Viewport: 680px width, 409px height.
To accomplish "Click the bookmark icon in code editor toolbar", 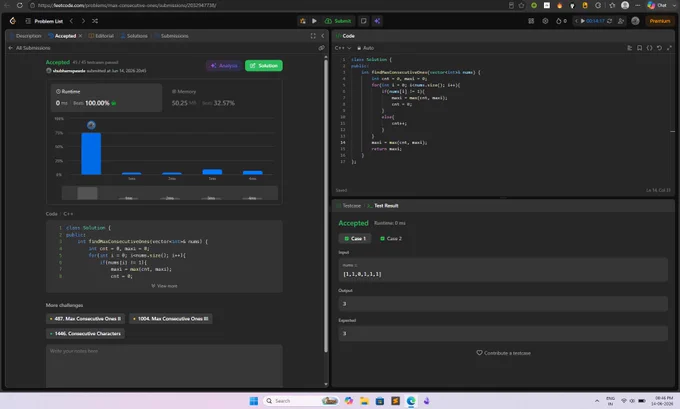I will tap(640, 48).
